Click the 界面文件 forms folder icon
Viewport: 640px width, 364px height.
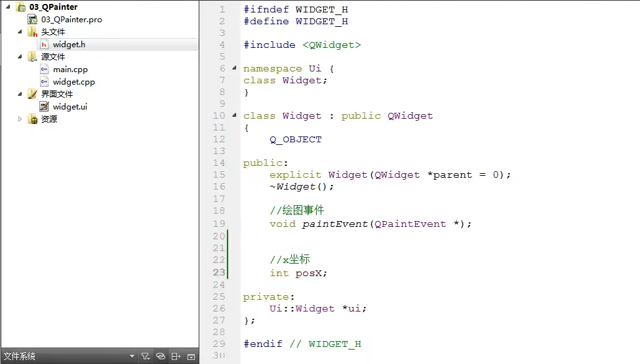point(33,94)
